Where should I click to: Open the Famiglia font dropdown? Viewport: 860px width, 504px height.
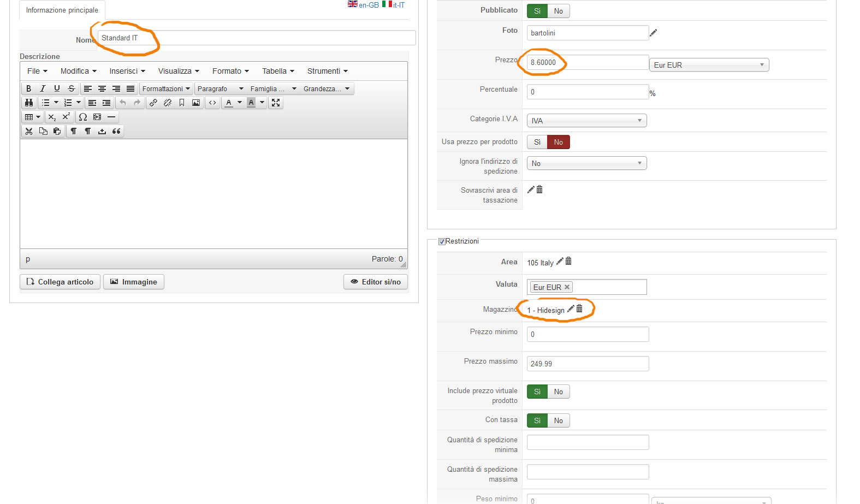pos(273,88)
